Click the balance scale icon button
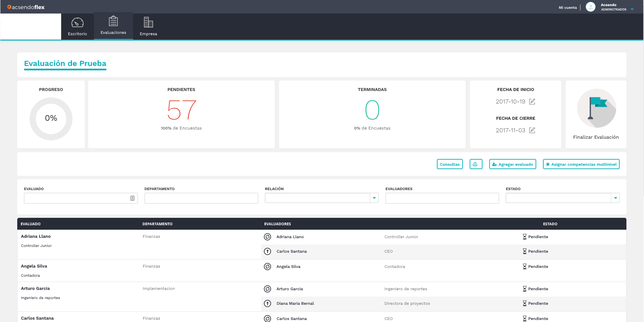644x322 pixels. tap(476, 164)
